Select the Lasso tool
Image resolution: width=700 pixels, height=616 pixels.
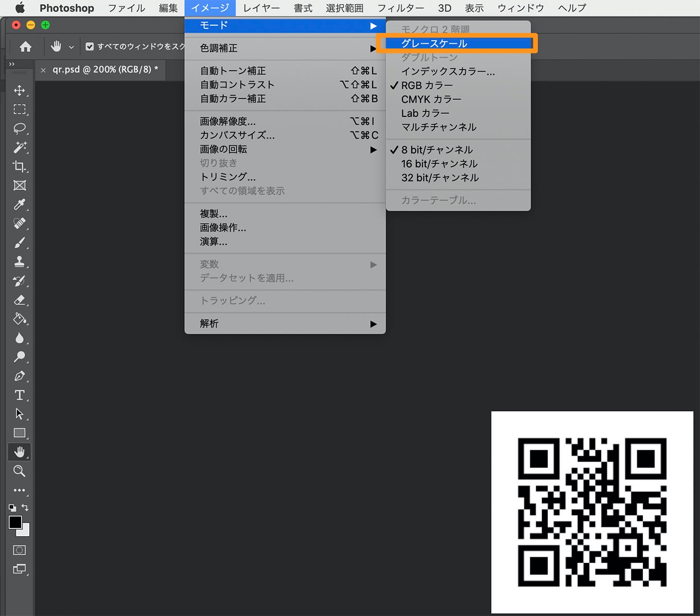tap(20, 129)
